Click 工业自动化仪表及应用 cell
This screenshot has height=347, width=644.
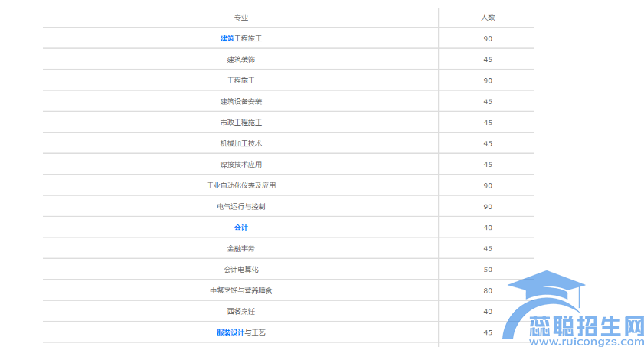pyautogui.click(x=241, y=185)
